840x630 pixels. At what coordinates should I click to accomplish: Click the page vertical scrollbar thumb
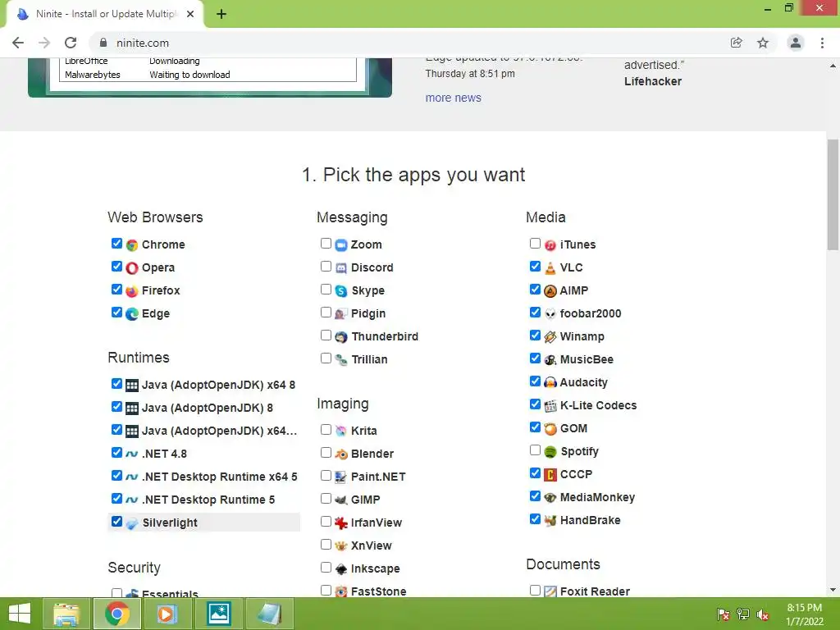(833, 194)
